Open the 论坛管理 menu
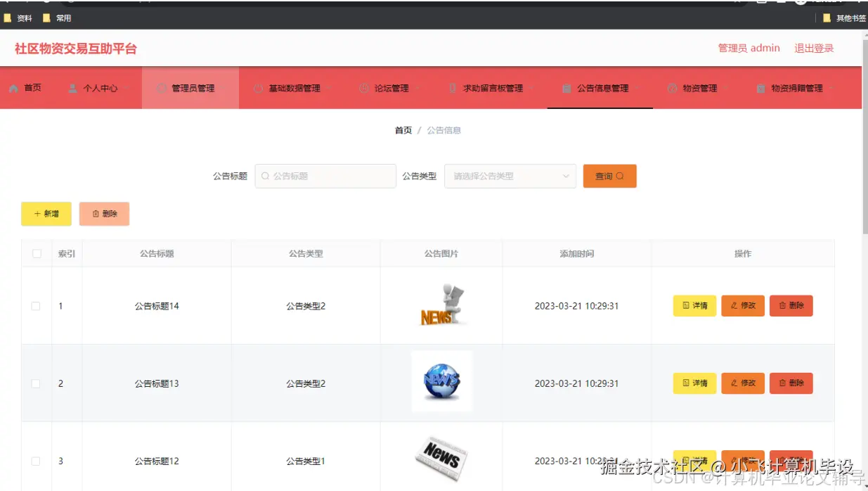Viewport: 868px width, 491px height. click(389, 89)
